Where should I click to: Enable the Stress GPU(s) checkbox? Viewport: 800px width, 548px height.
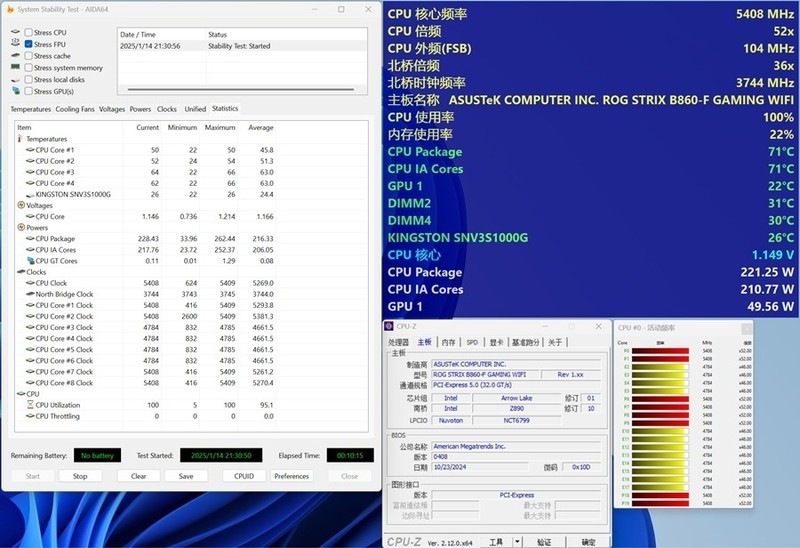tap(29, 91)
